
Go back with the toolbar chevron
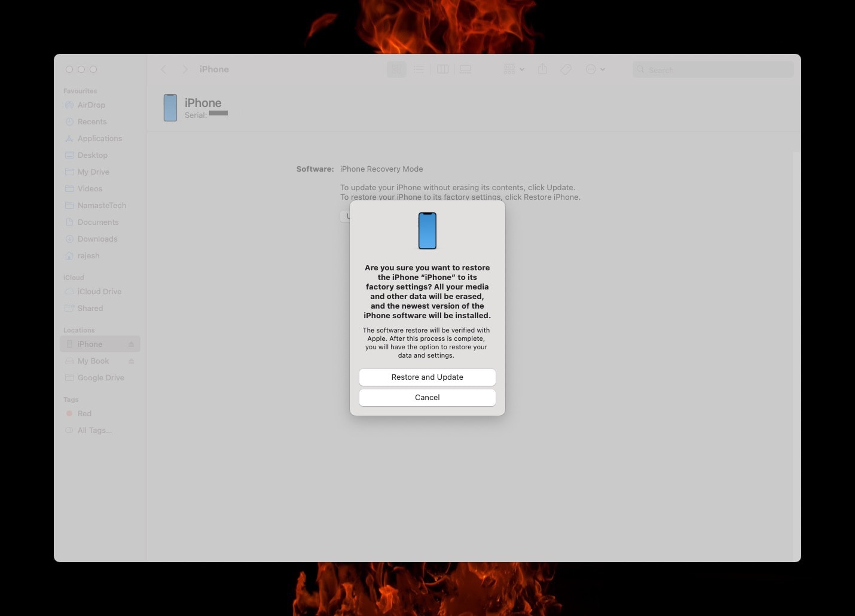tap(164, 69)
